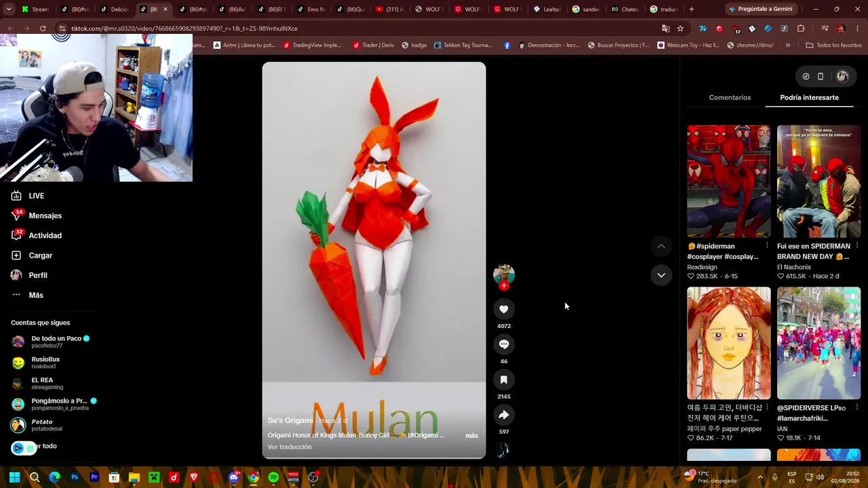Open followed account Pongámoslo a Prueba
This screenshot has width=868, height=488.
point(54,404)
